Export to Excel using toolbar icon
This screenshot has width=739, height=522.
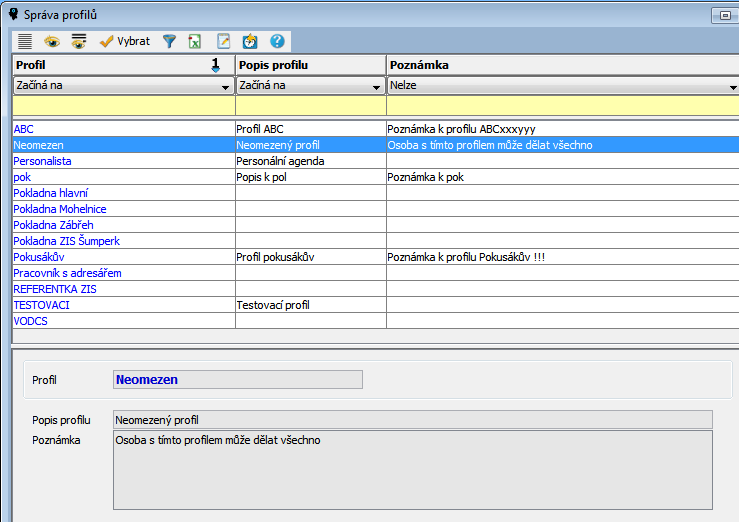tap(195, 41)
